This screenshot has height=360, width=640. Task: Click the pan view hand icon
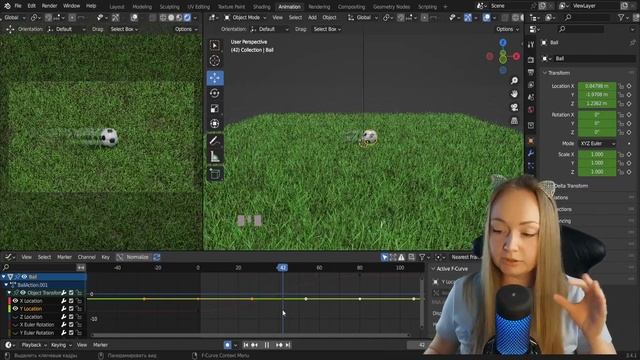click(x=514, y=94)
